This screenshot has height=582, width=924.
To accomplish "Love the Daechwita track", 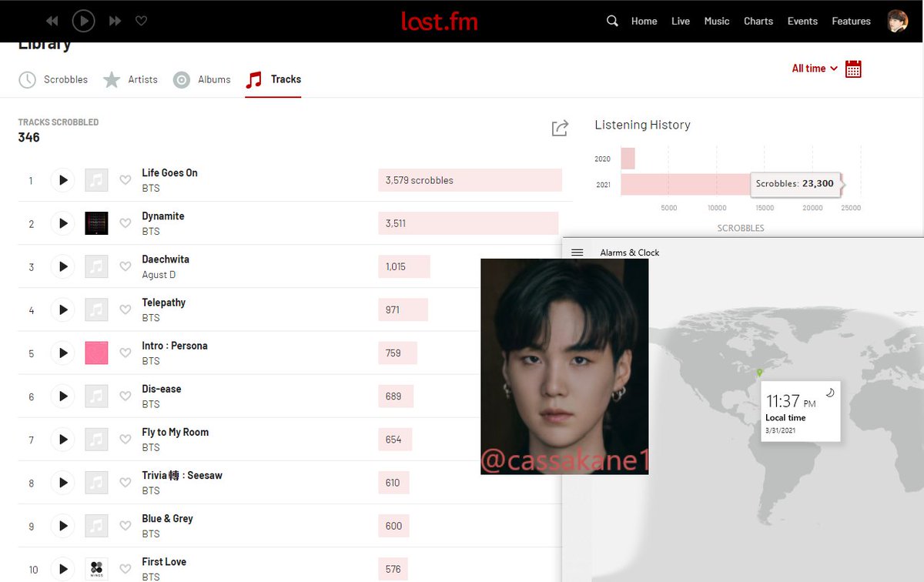I will 125,266.
